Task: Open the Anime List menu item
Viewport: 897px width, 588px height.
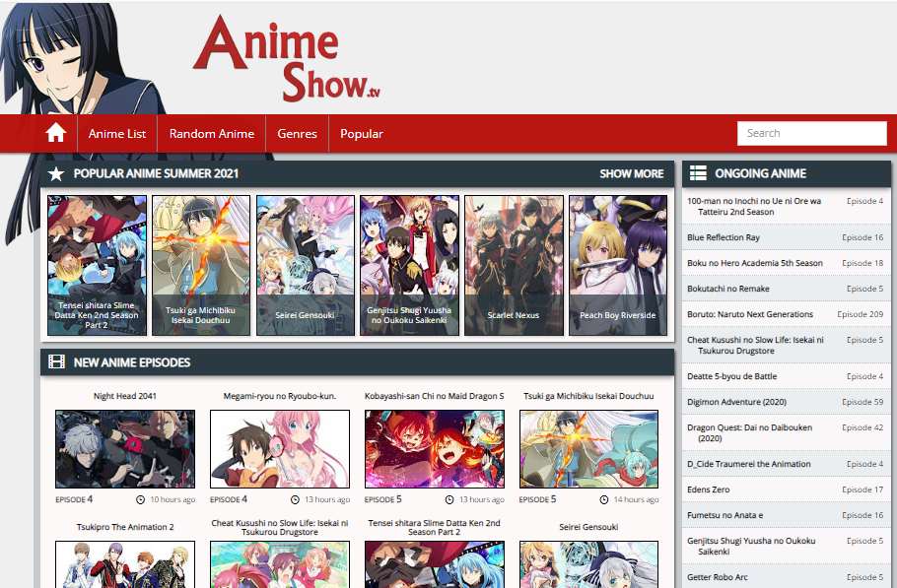Action: pos(117,133)
